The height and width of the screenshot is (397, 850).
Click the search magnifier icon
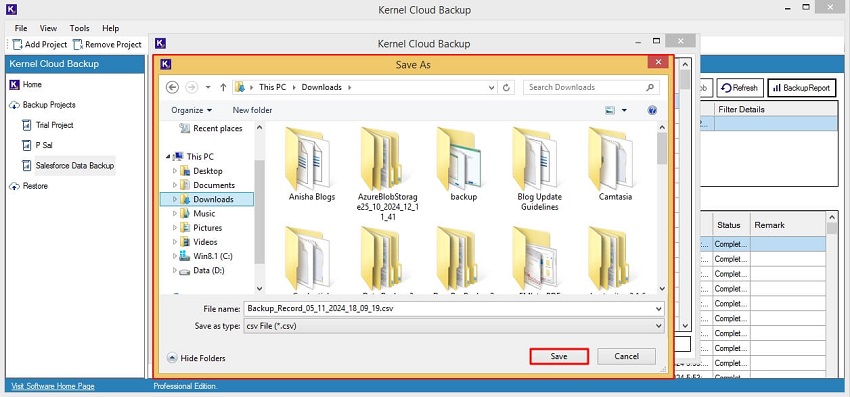tap(650, 87)
